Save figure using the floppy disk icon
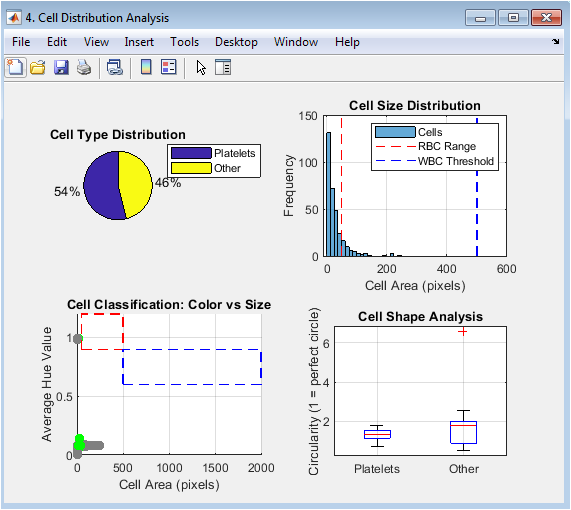 point(61,67)
